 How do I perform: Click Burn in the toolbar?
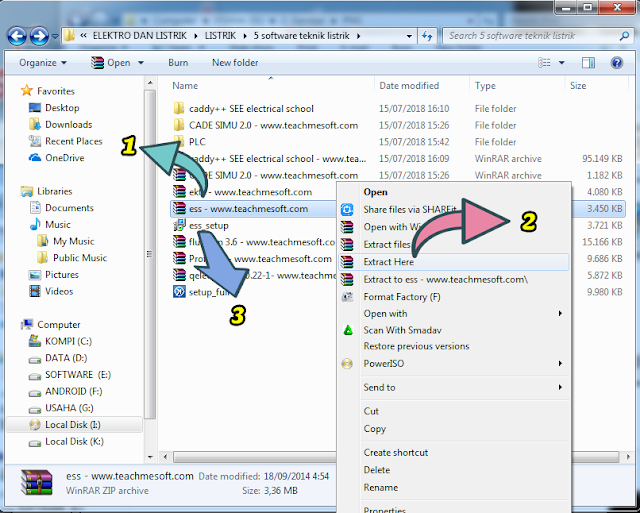pyautogui.click(x=178, y=63)
